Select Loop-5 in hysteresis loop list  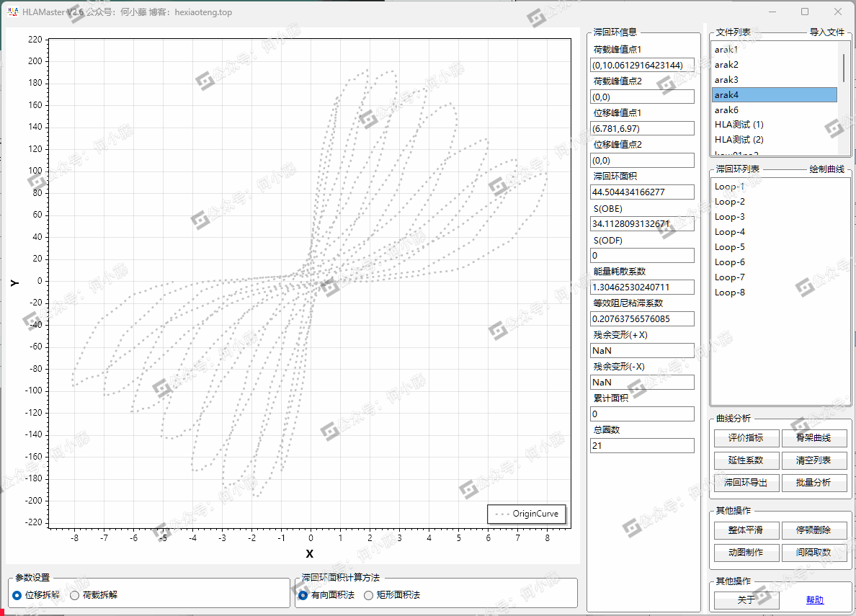tap(730, 247)
